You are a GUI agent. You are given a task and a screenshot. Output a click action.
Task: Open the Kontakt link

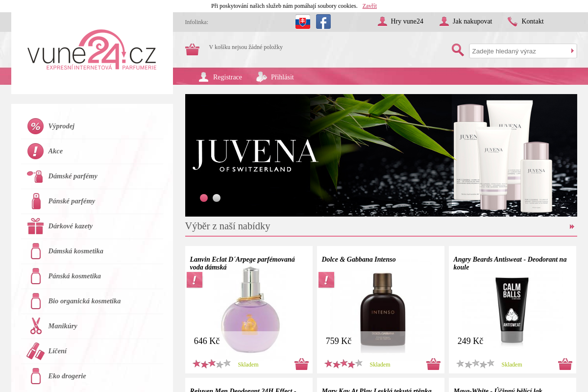point(533,22)
